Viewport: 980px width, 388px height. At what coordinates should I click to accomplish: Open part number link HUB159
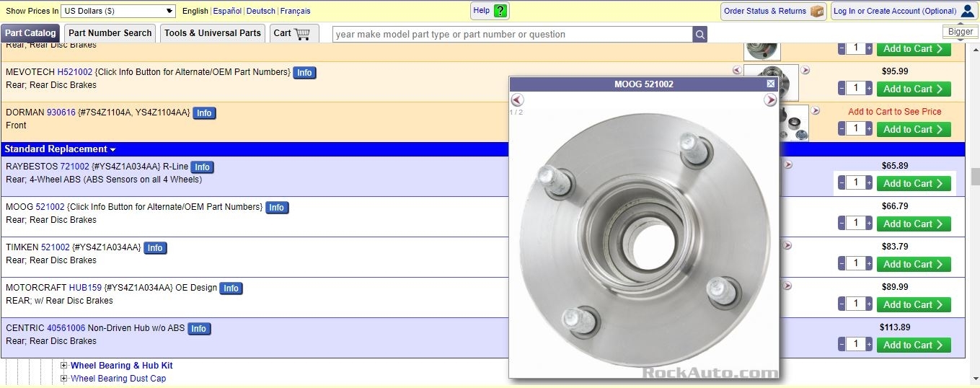click(x=85, y=288)
